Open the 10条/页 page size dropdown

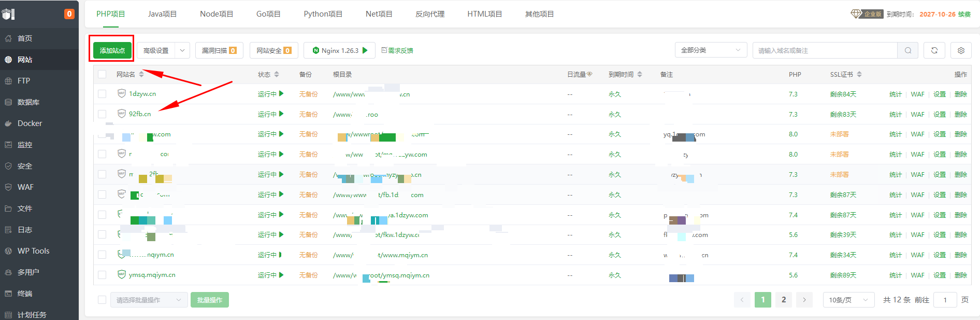[x=848, y=300]
